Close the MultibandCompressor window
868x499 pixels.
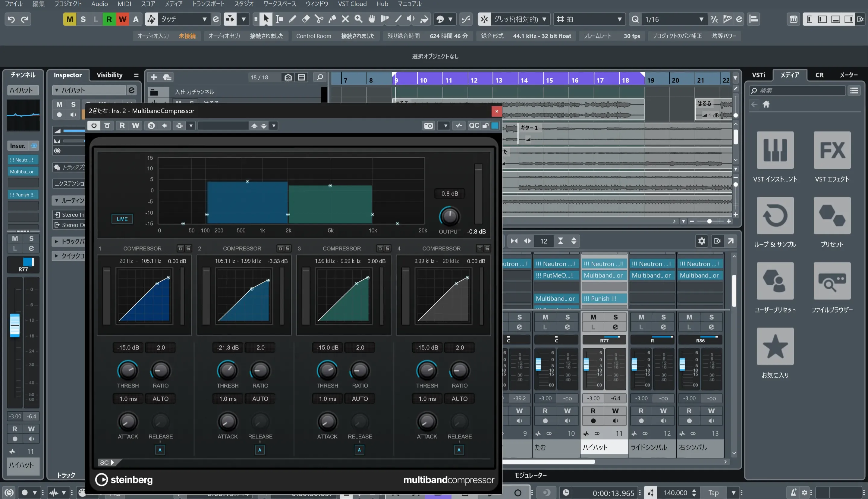[x=497, y=111]
